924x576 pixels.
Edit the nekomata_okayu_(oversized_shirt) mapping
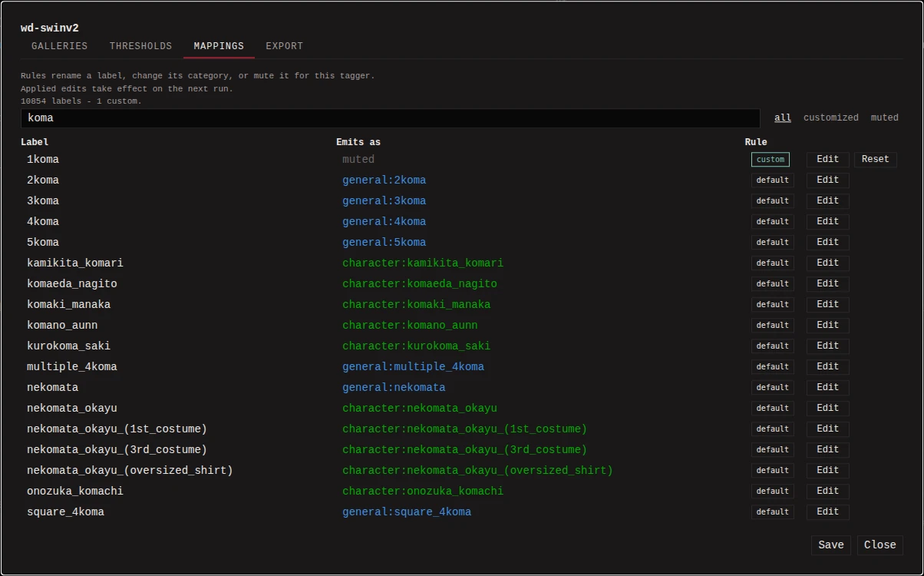coord(828,470)
